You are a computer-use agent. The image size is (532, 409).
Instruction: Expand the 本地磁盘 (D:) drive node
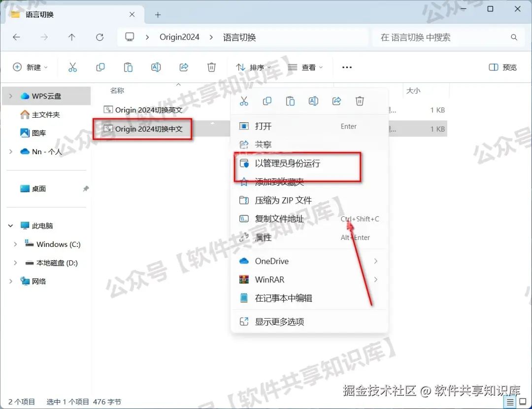pyautogui.click(x=15, y=263)
